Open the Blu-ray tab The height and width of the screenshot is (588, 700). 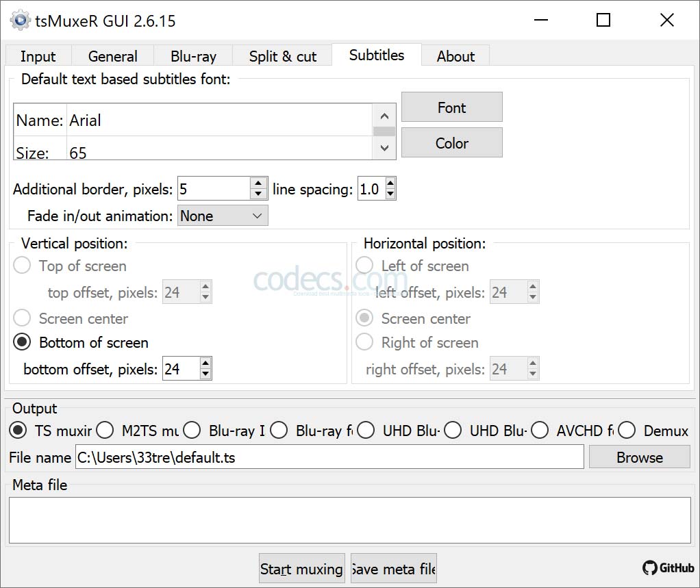pyautogui.click(x=193, y=56)
